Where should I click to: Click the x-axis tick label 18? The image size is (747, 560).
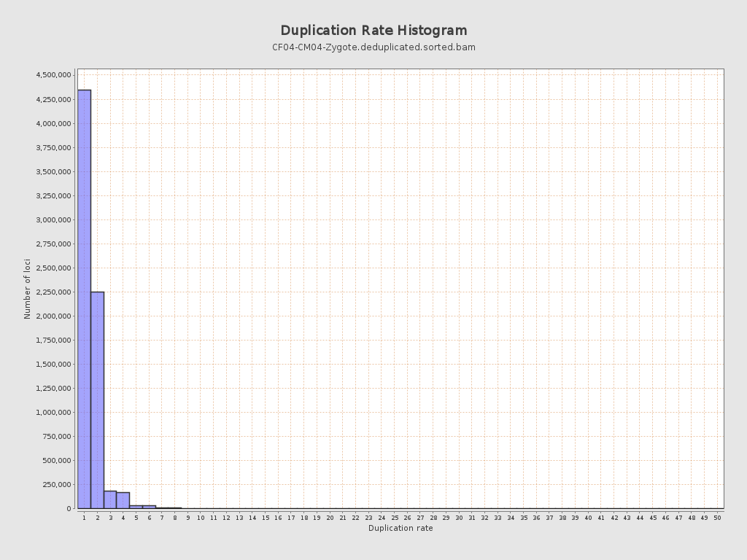(x=304, y=518)
